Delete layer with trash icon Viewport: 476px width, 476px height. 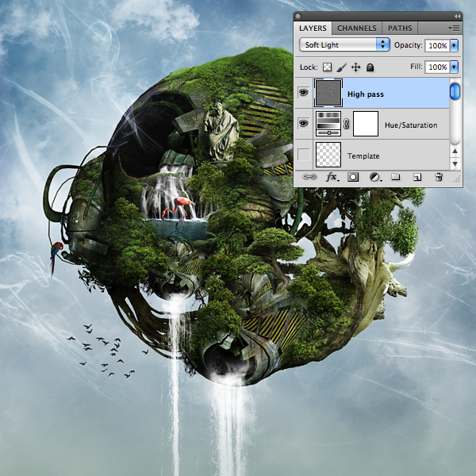coord(439,177)
